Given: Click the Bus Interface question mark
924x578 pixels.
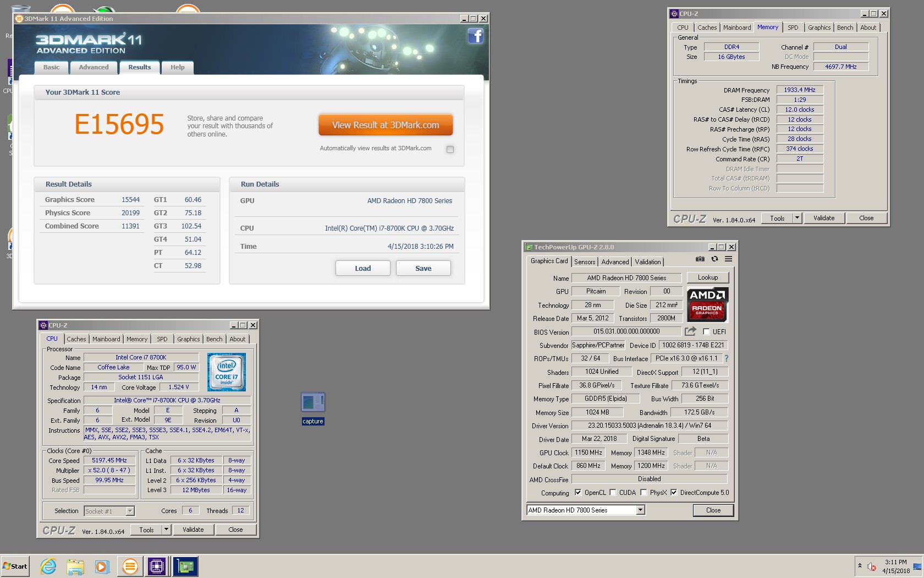Looking at the screenshot, I should click(727, 358).
